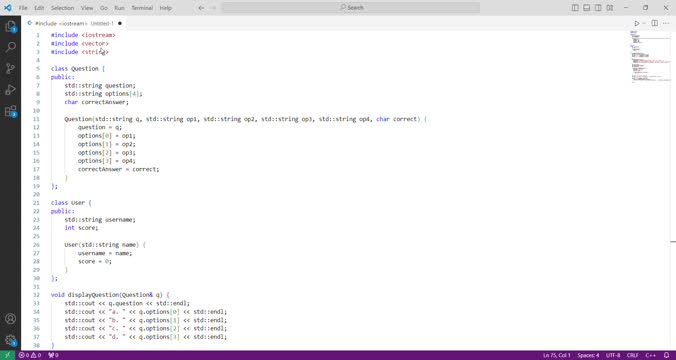Open the Selection menu

tap(63, 8)
